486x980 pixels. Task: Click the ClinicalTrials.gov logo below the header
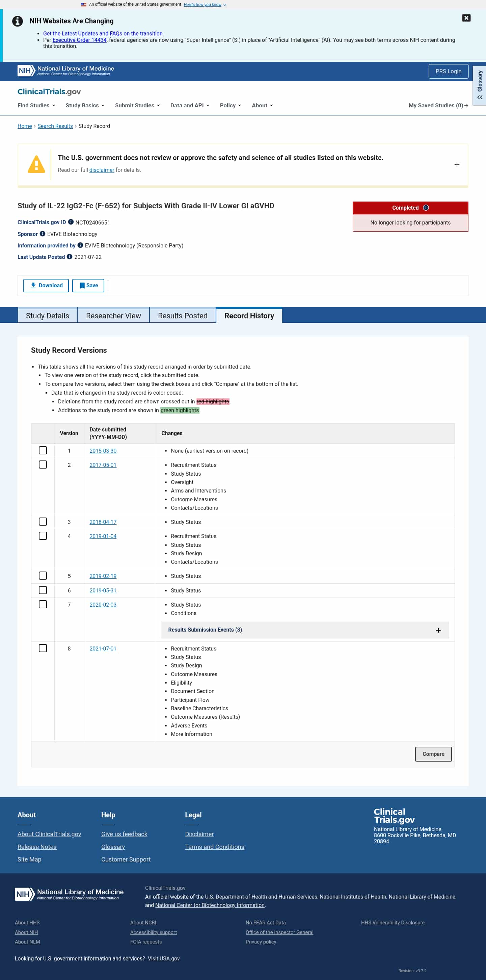[x=49, y=92]
